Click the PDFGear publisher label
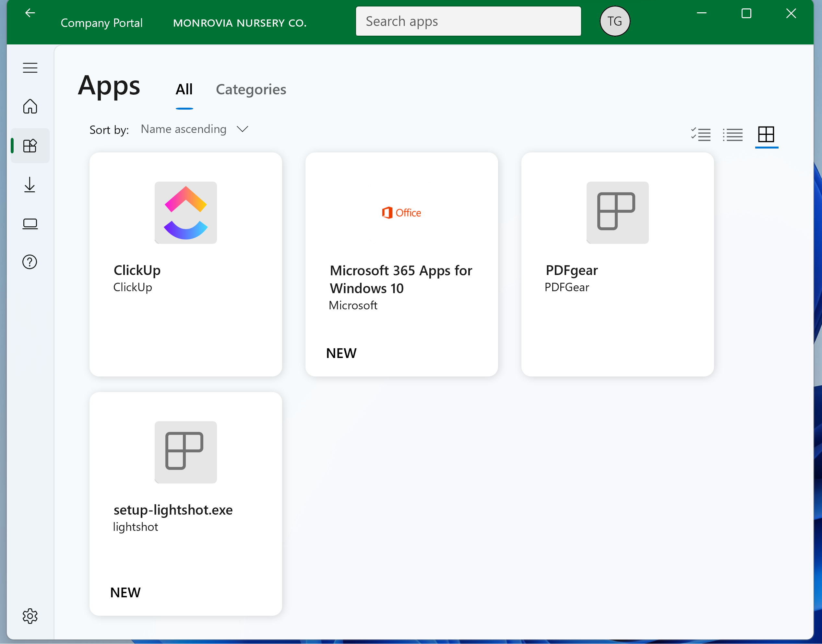The width and height of the screenshot is (822, 644). (x=567, y=287)
